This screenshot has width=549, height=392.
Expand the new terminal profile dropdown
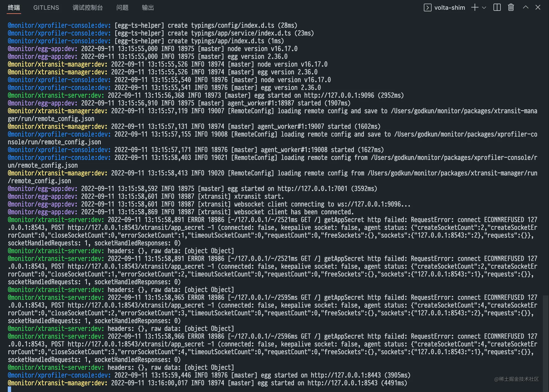pyautogui.click(x=484, y=8)
